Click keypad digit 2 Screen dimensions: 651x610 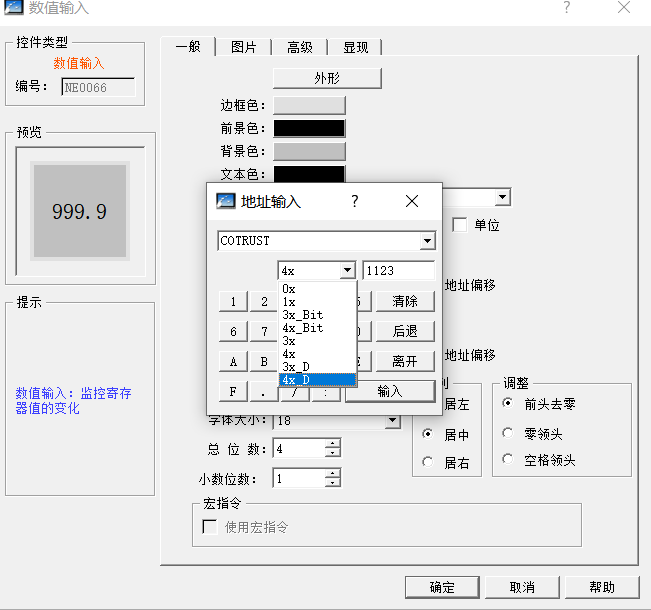pos(264,301)
